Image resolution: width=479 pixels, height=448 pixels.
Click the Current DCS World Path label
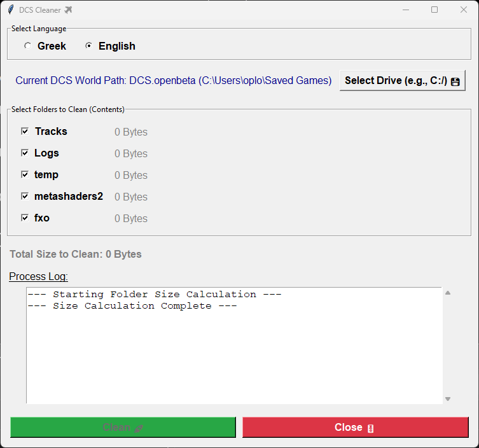(x=174, y=81)
